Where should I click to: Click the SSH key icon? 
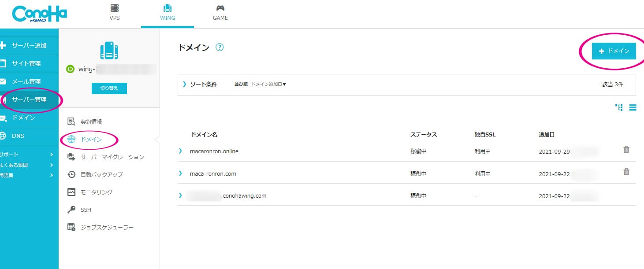[x=71, y=210]
